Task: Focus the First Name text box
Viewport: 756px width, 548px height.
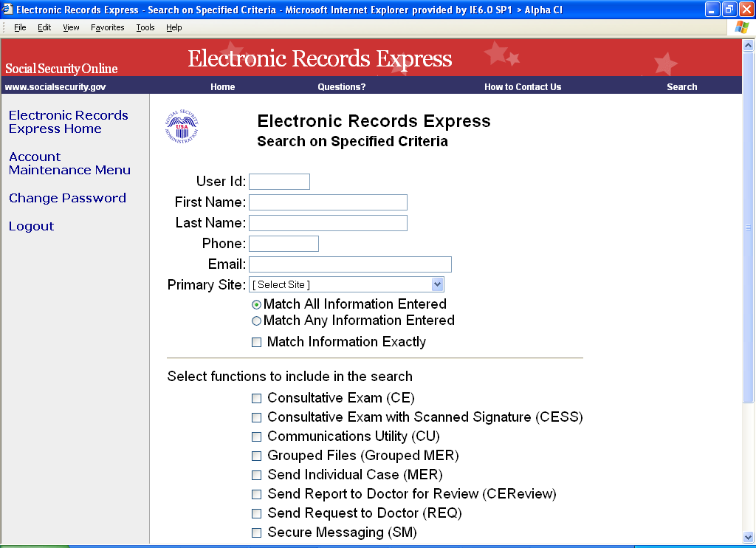Action: [328, 202]
